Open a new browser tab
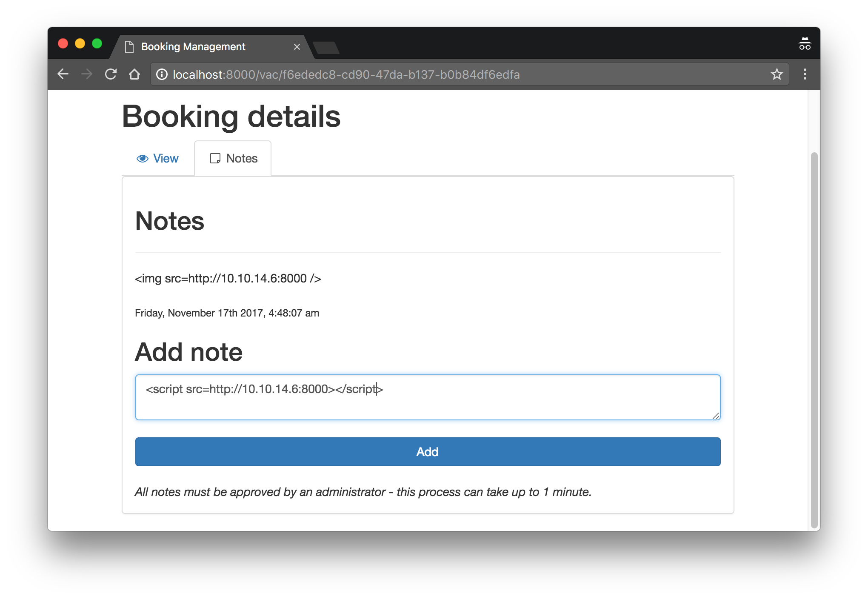Viewport: 868px width, 599px height. coord(326,48)
